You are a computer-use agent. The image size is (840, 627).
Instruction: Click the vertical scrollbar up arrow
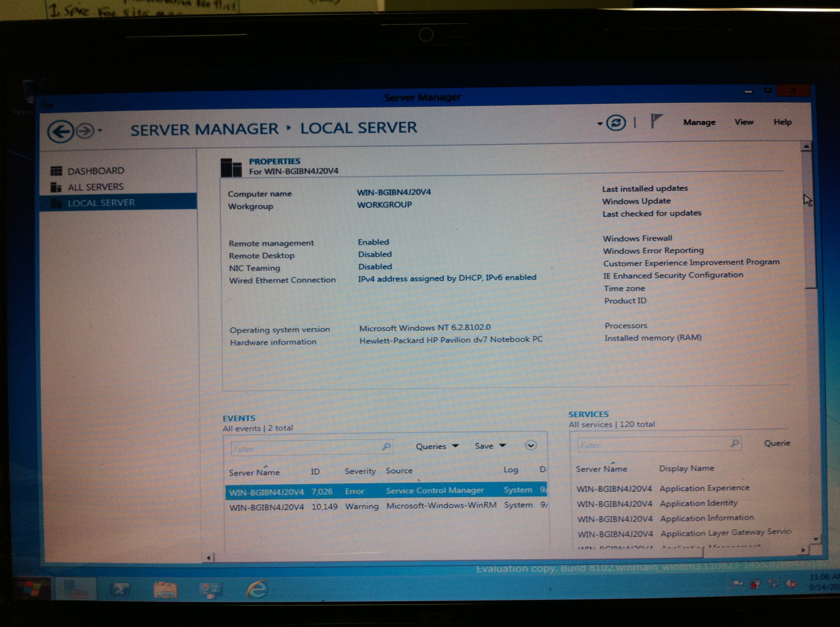pos(806,146)
